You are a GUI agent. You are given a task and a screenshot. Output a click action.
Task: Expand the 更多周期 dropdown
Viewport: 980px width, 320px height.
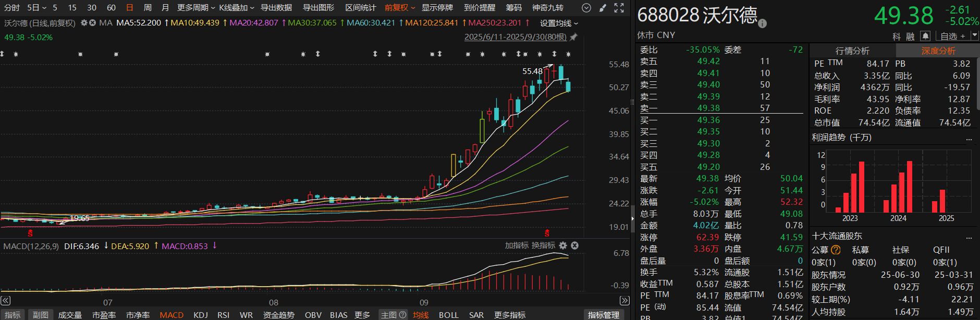[x=196, y=8]
